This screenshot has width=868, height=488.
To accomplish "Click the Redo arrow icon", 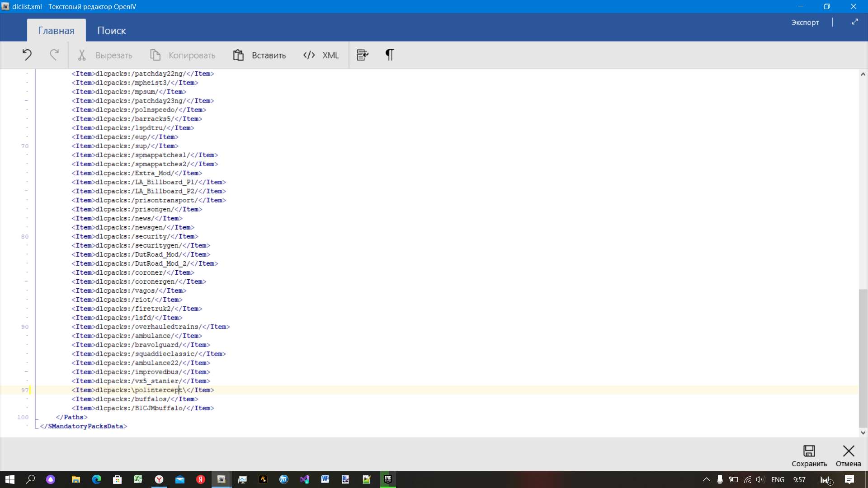I will 54,55.
